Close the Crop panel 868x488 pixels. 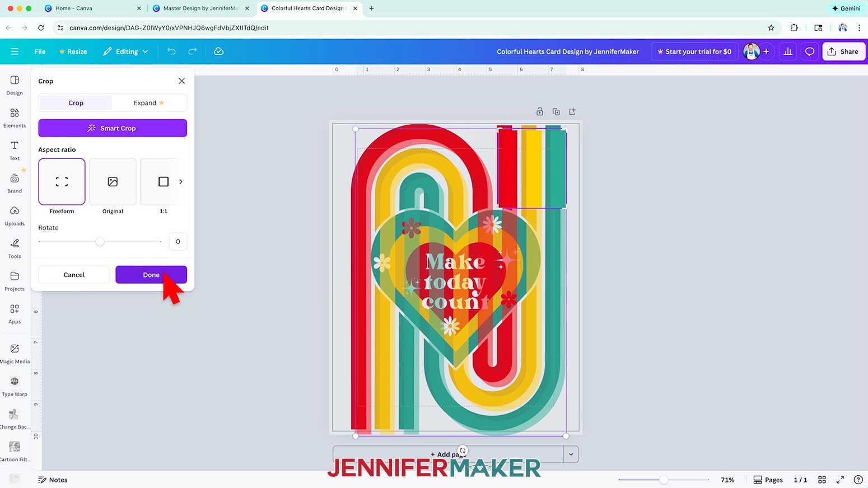181,81
